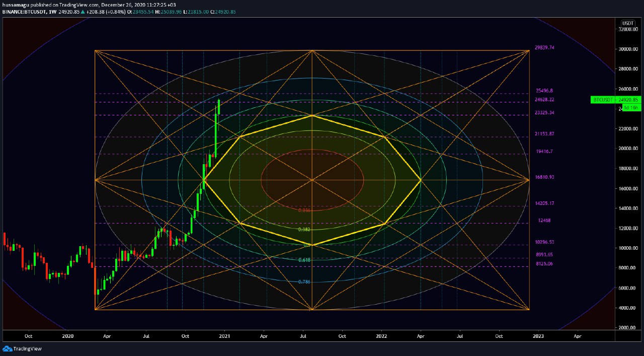Select the 23325.34 level label
Viewport: 644px width, 356px height.
coord(544,112)
